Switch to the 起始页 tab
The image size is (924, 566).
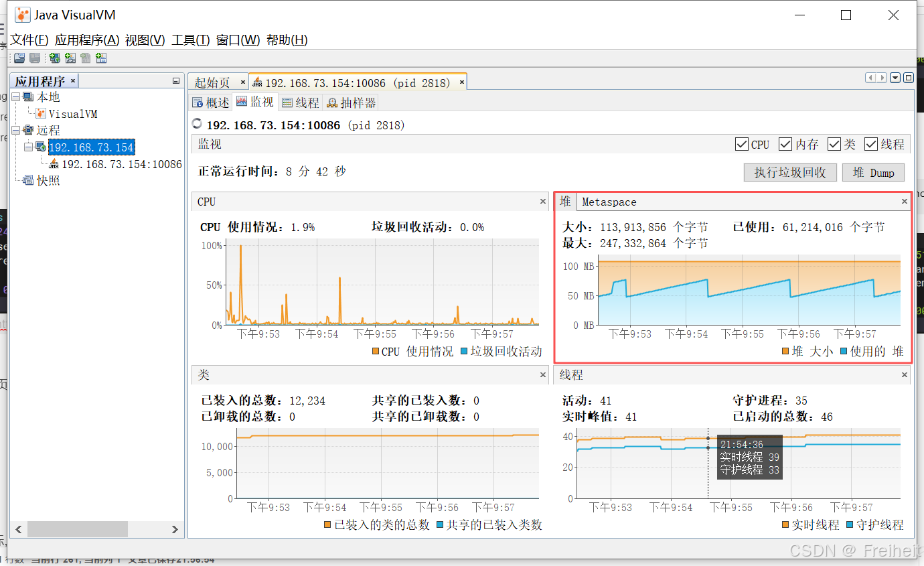click(212, 82)
